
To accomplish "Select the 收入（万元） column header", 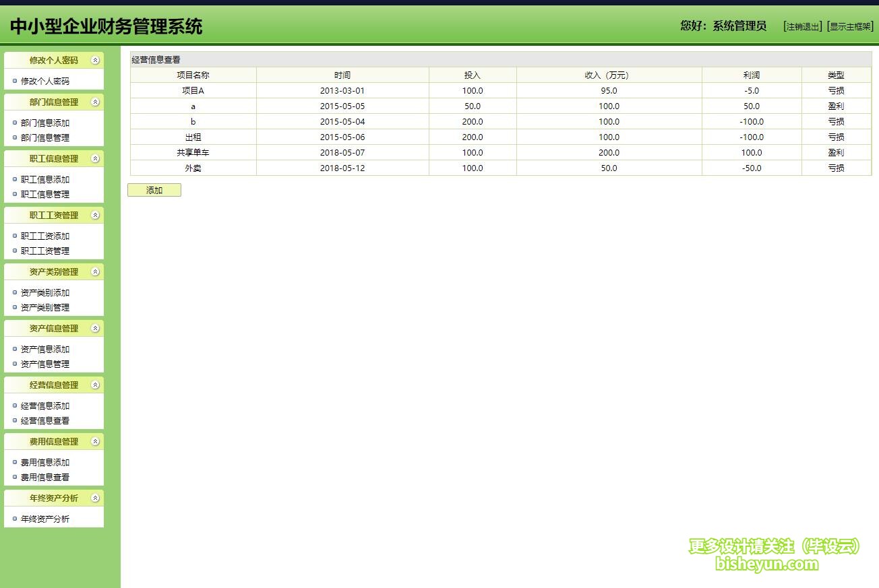I will [x=609, y=75].
